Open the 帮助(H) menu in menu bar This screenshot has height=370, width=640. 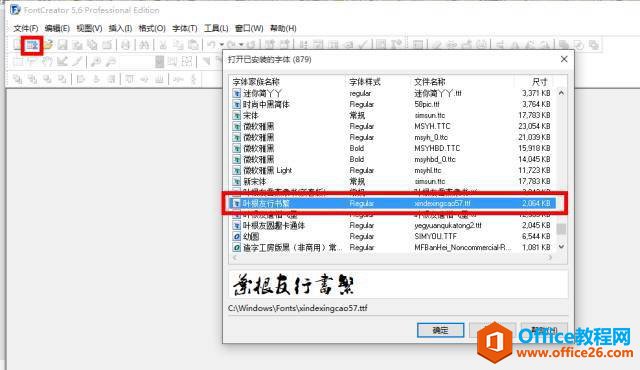283,28
